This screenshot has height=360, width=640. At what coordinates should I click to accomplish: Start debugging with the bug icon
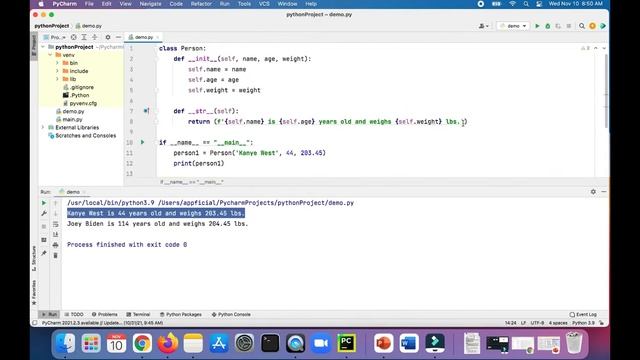pos(548,26)
